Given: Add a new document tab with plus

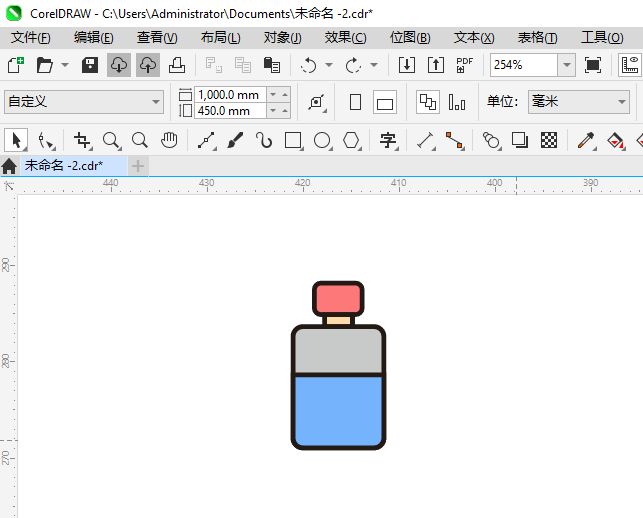Looking at the screenshot, I should click(138, 165).
